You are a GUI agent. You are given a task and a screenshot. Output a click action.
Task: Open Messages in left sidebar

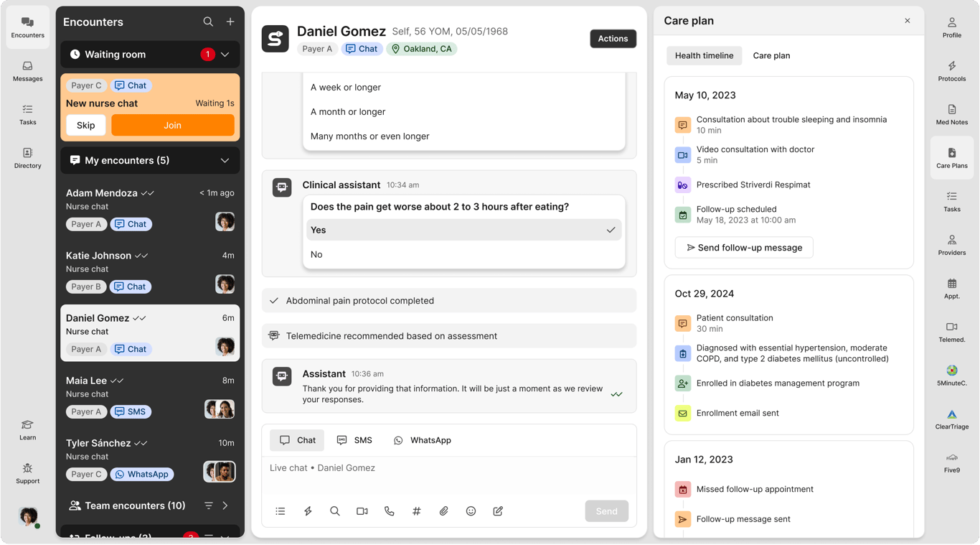point(27,71)
